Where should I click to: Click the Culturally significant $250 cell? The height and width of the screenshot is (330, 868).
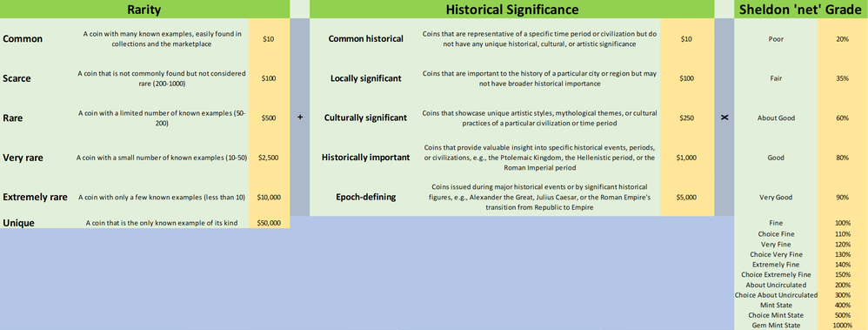[x=687, y=118]
